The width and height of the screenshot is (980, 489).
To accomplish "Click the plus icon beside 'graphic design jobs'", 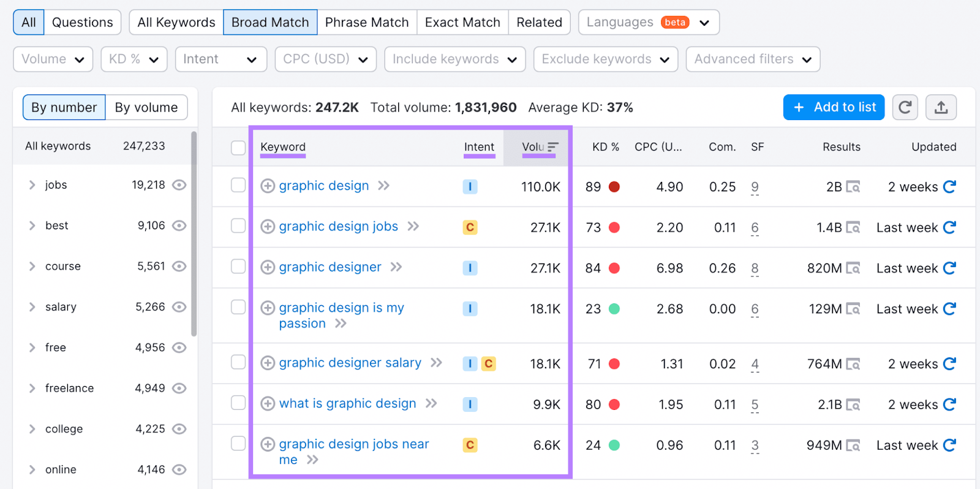I will 268,227.
